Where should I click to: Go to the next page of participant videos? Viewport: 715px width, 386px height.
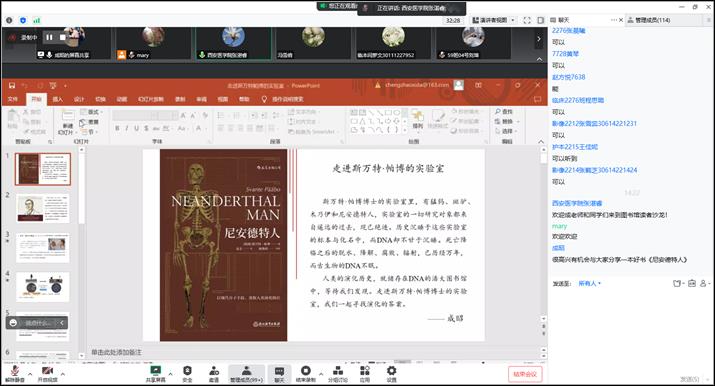click(x=539, y=39)
